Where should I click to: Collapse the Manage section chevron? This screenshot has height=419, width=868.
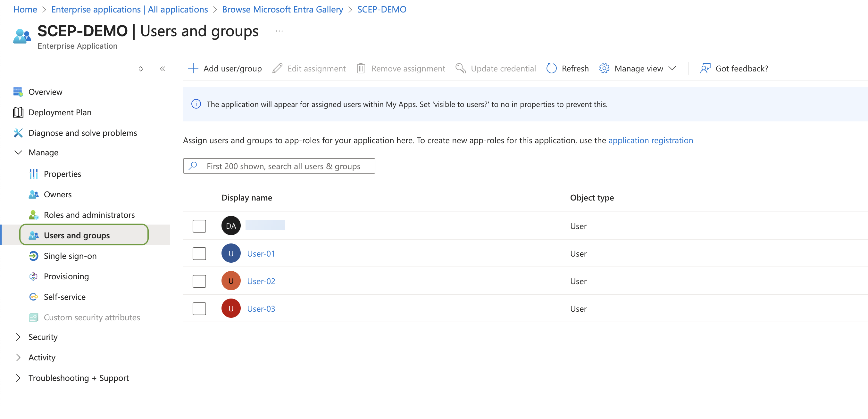(18, 152)
